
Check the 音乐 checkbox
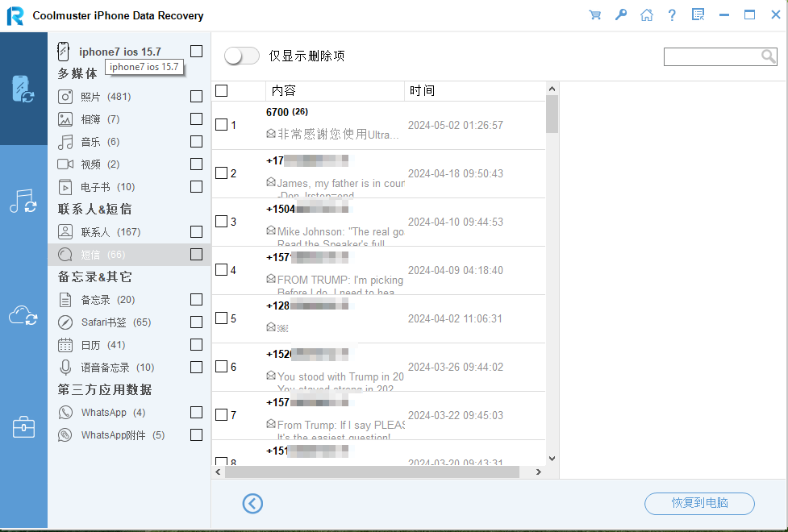(197, 141)
